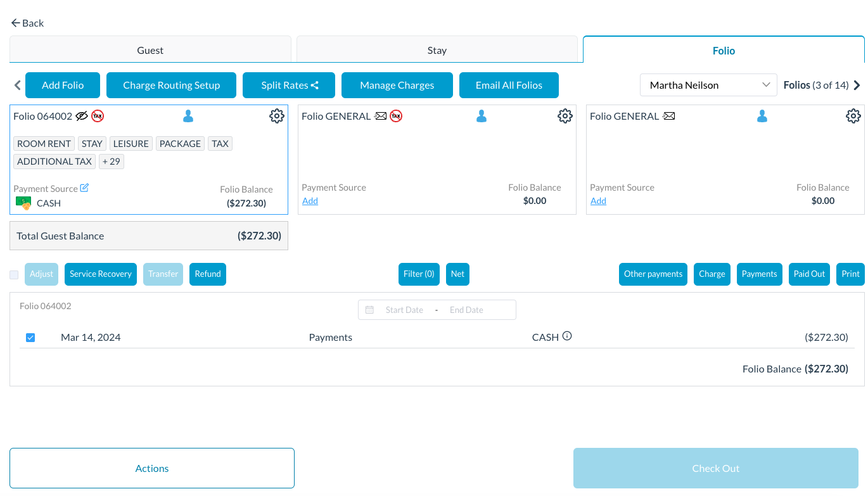The height and width of the screenshot is (496, 868).
Task: Expand the + 29 more charge tags
Action: [x=112, y=162]
